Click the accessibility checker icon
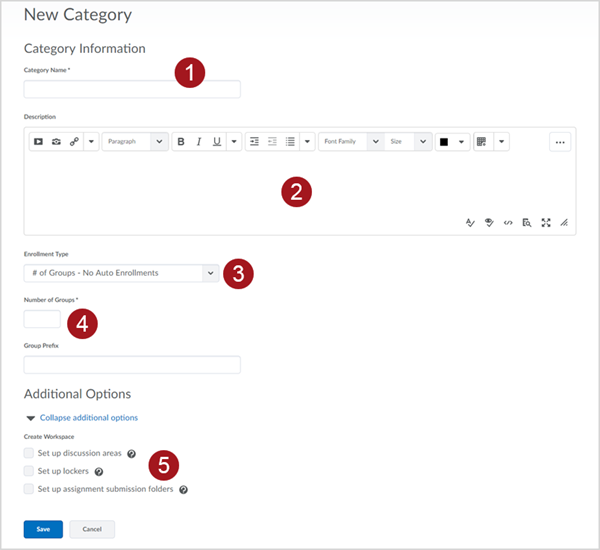Image resolution: width=600 pixels, height=550 pixels. click(x=489, y=223)
